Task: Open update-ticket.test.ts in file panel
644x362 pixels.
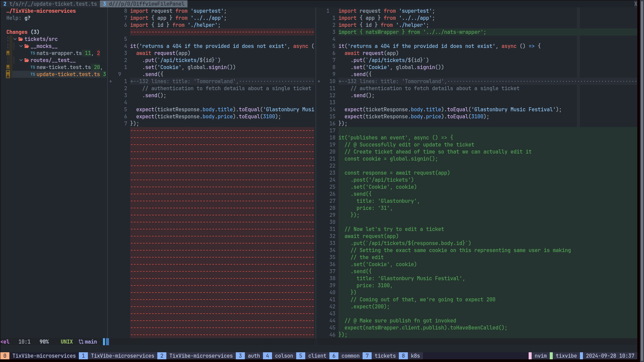Action: 68,74
